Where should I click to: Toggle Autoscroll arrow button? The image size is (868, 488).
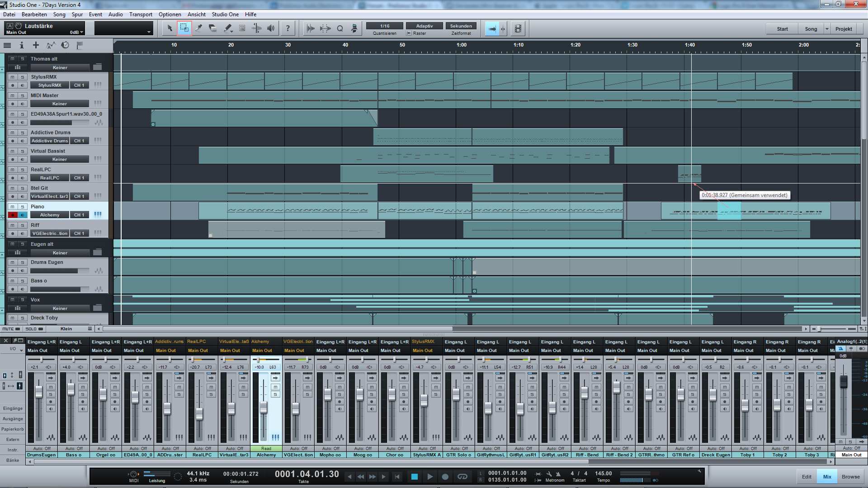[x=492, y=28]
